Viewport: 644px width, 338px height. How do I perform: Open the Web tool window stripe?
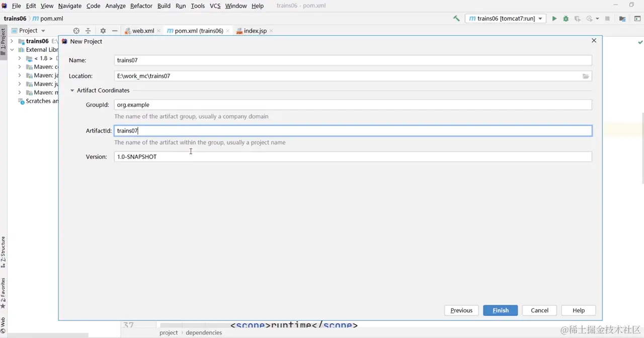pyautogui.click(x=3, y=326)
